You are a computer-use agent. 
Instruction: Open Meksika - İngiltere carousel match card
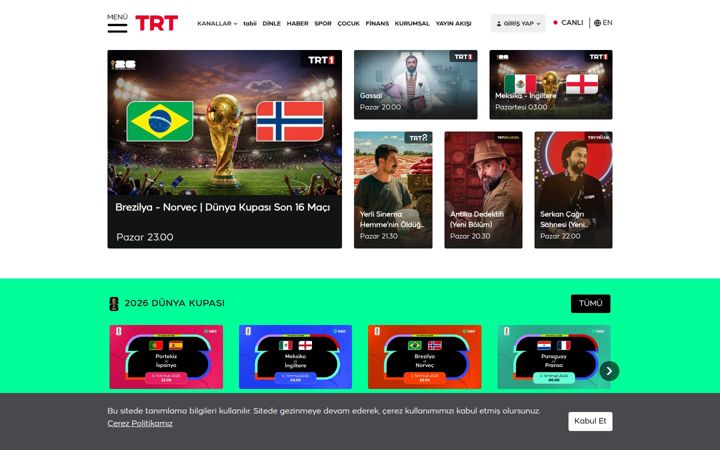295,357
